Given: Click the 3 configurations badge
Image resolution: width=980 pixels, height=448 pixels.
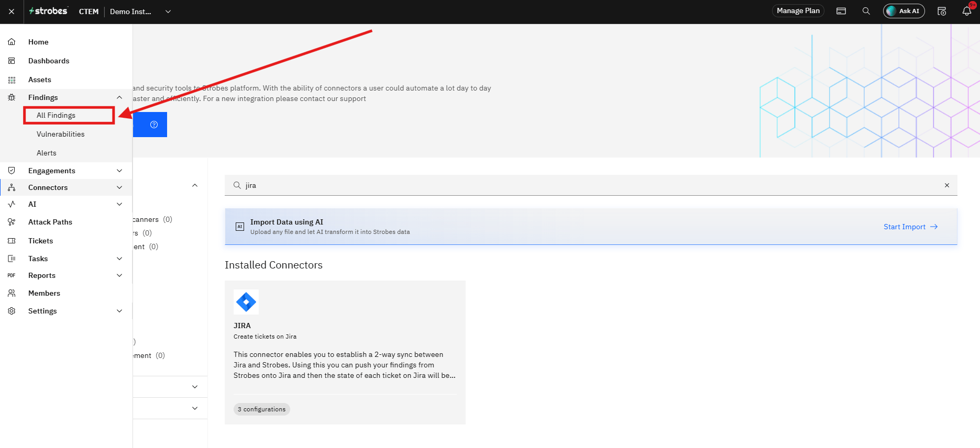Looking at the screenshot, I should pos(261,409).
